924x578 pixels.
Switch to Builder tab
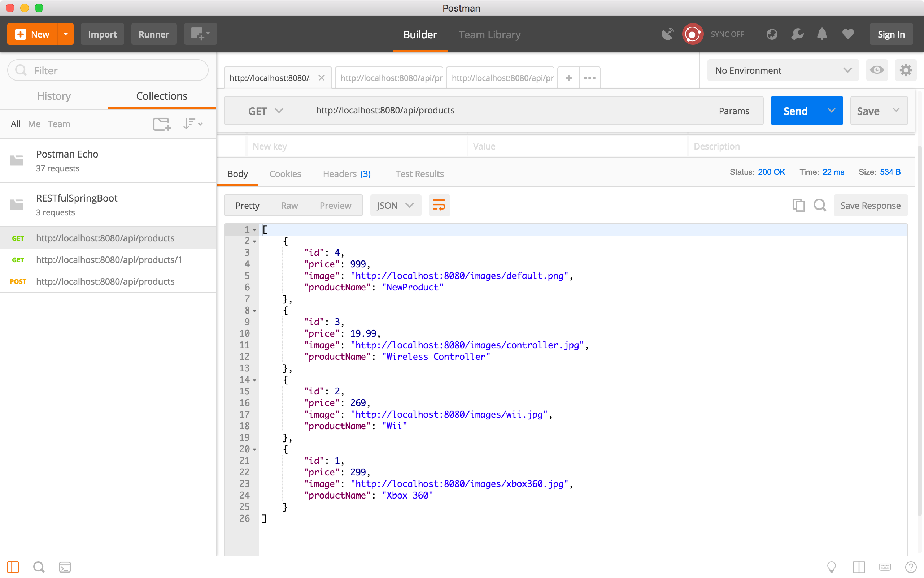pos(420,34)
